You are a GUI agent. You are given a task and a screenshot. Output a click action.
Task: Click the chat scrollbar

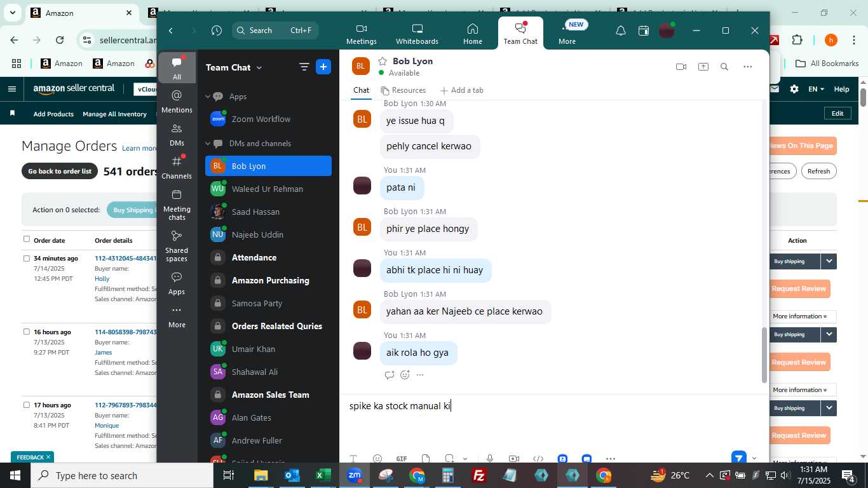(x=764, y=354)
